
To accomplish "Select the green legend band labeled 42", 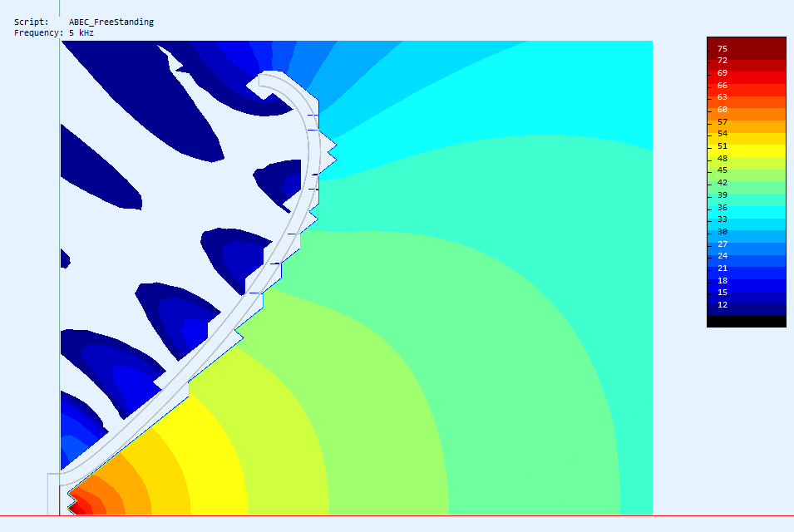I will [747, 187].
